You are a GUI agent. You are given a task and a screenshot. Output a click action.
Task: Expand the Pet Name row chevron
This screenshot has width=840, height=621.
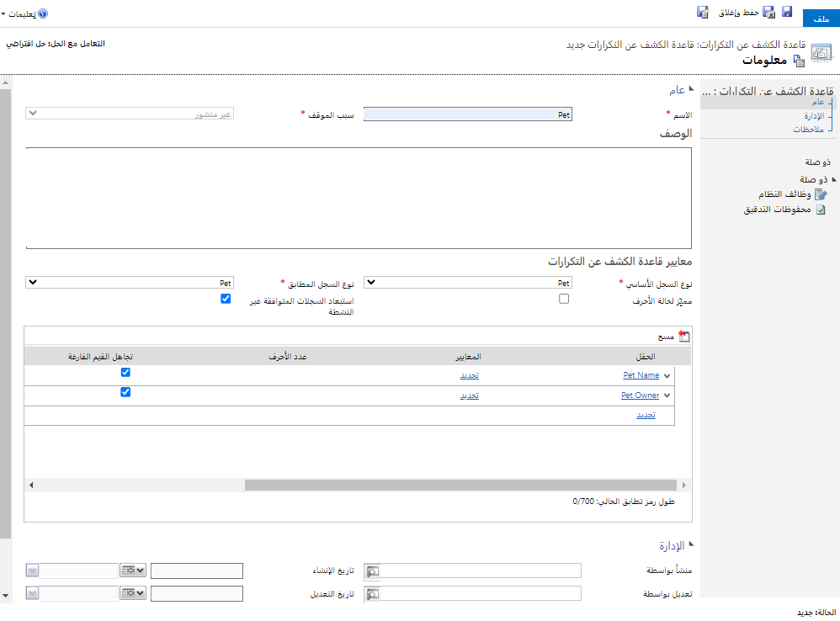[667, 376]
